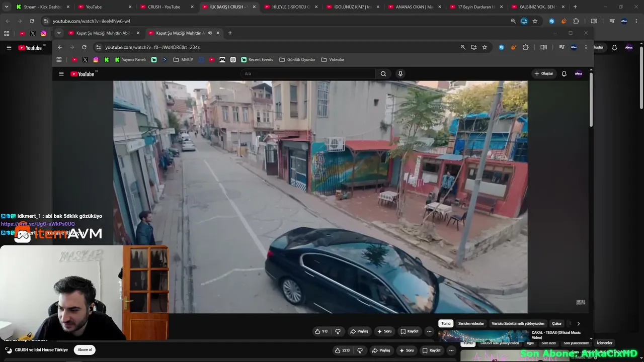Dislike the video beside 9 B likes
This screenshot has width=644, height=362.
click(338, 331)
